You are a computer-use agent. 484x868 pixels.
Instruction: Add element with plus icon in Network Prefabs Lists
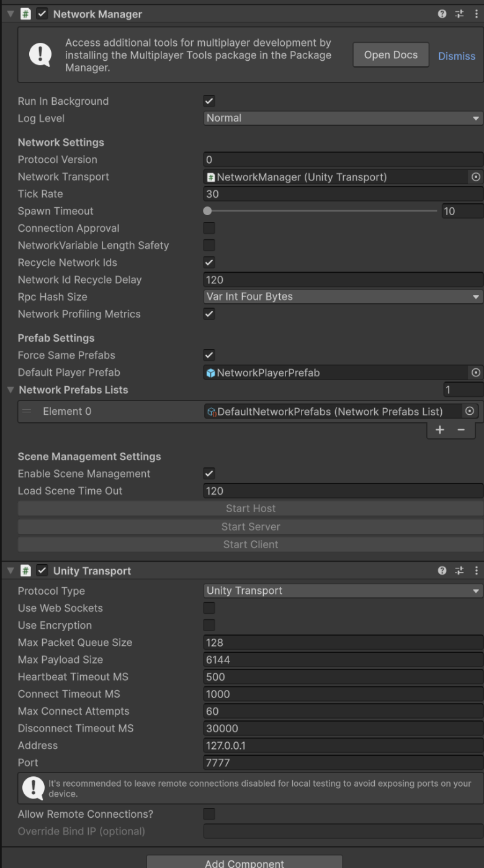(x=440, y=430)
